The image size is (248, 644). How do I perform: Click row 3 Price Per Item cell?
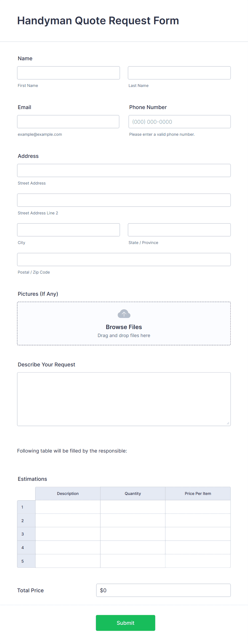pos(198,534)
